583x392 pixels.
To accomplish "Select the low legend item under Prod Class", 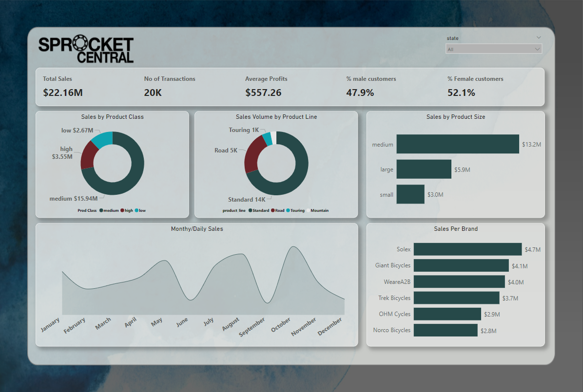I will click(140, 211).
